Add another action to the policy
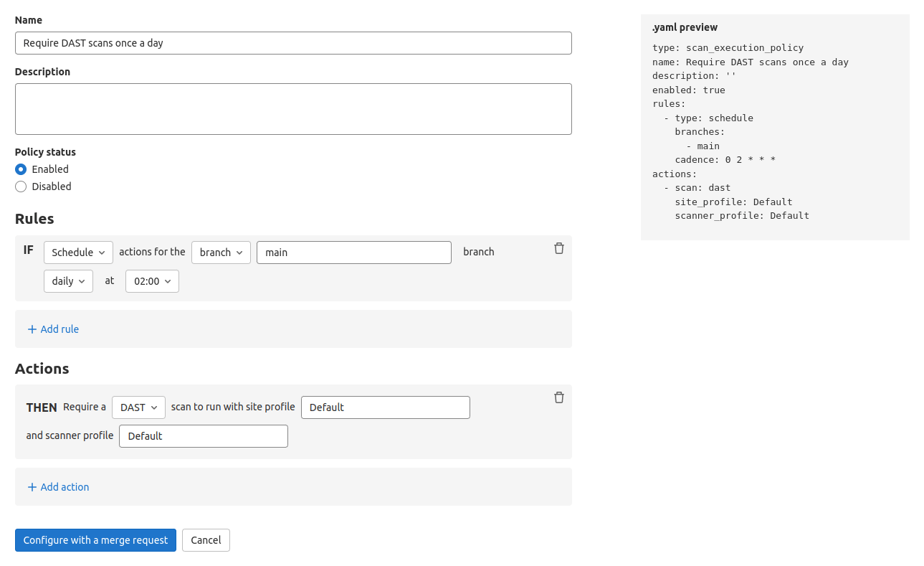924x566 pixels. [x=58, y=486]
